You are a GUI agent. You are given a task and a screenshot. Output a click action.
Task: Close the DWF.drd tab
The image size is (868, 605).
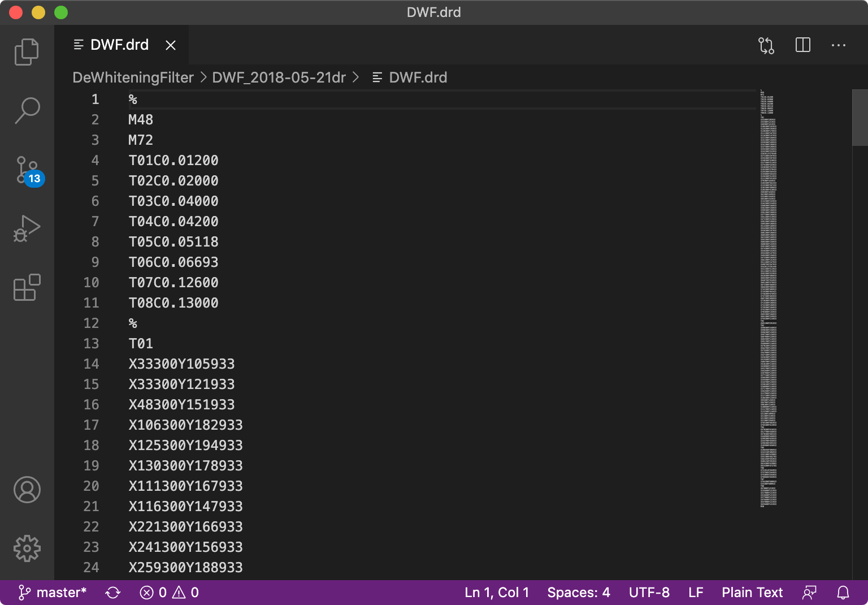[x=171, y=45]
